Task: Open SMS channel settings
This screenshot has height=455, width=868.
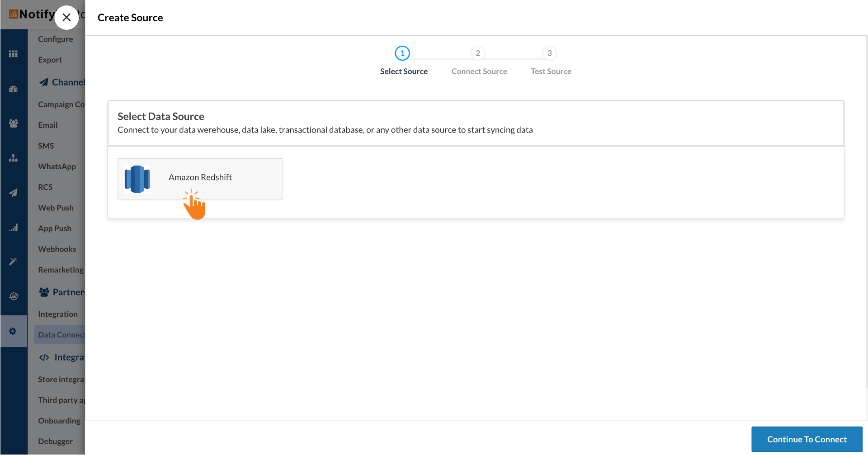Action: pyautogui.click(x=46, y=146)
